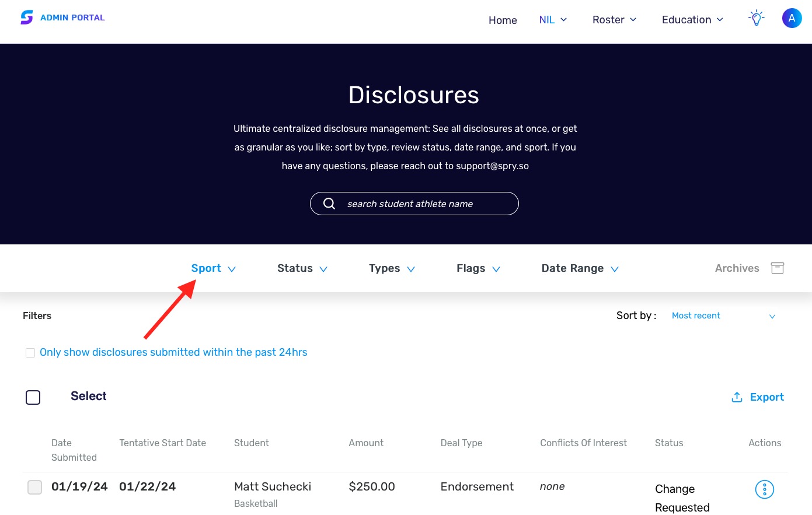Click the Amount column header

point(366,443)
